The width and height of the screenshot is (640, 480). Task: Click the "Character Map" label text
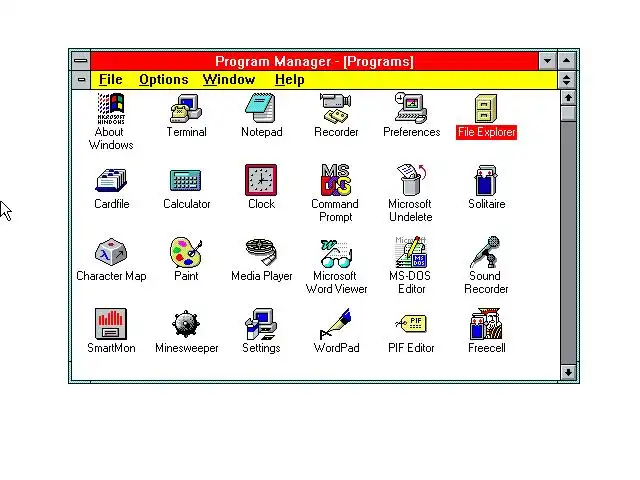pos(111,276)
